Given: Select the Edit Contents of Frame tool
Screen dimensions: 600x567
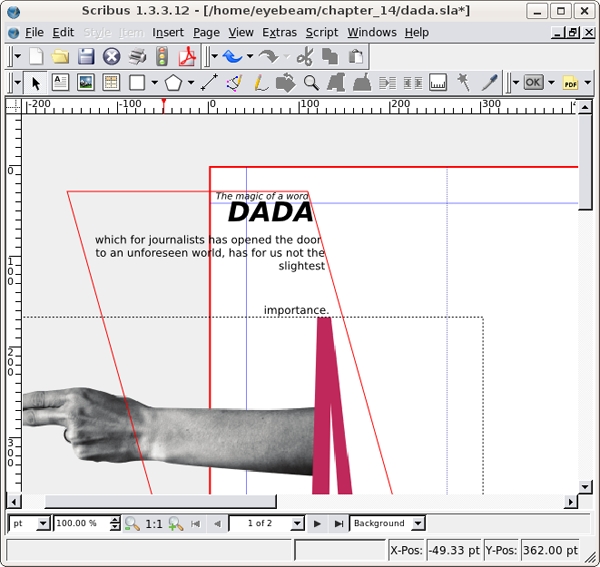Looking at the screenshot, I should [x=336, y=83].
